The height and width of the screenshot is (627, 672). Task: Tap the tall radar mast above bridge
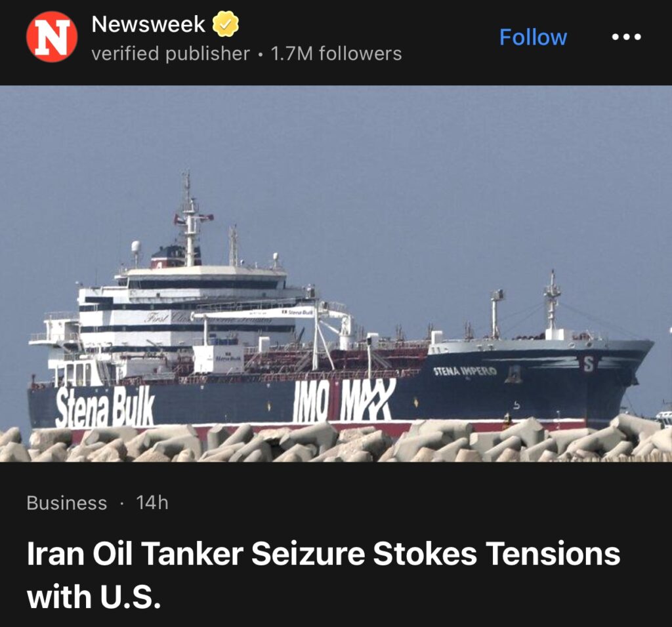coord(188,218)
